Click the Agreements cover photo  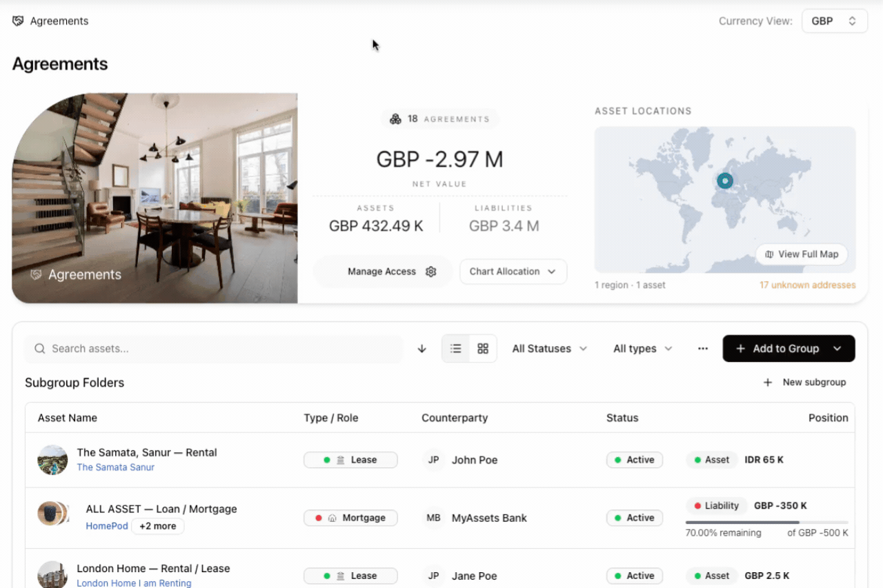155,199
